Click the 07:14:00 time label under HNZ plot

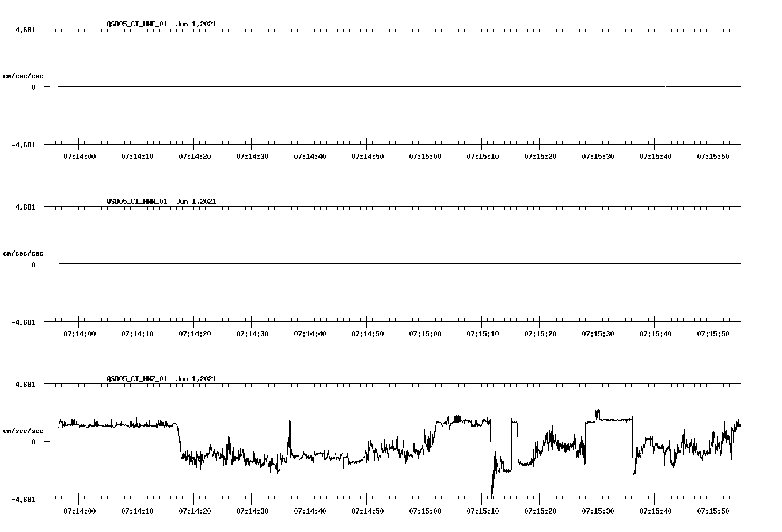79,511
